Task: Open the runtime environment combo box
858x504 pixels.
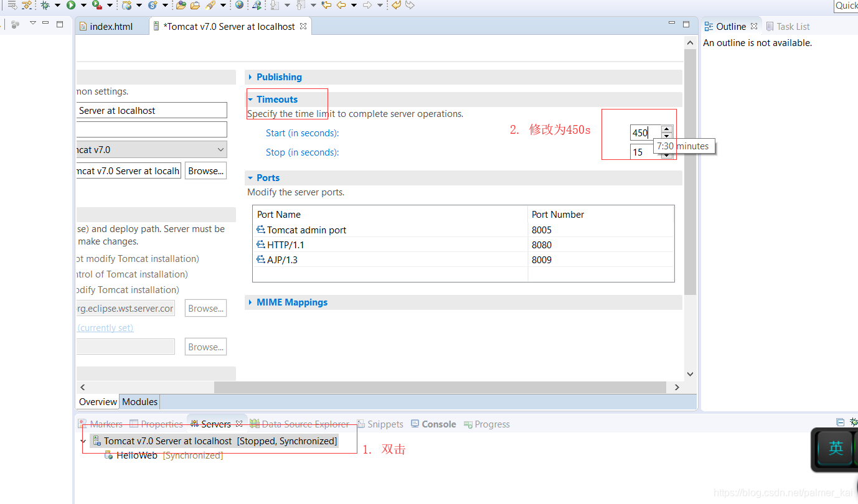Action: 151,149
